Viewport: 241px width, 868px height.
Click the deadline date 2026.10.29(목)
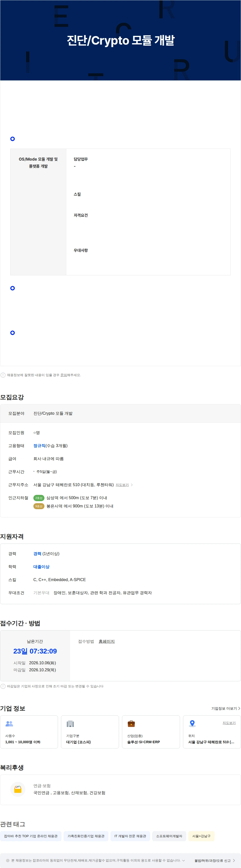[x=42, y=670]
